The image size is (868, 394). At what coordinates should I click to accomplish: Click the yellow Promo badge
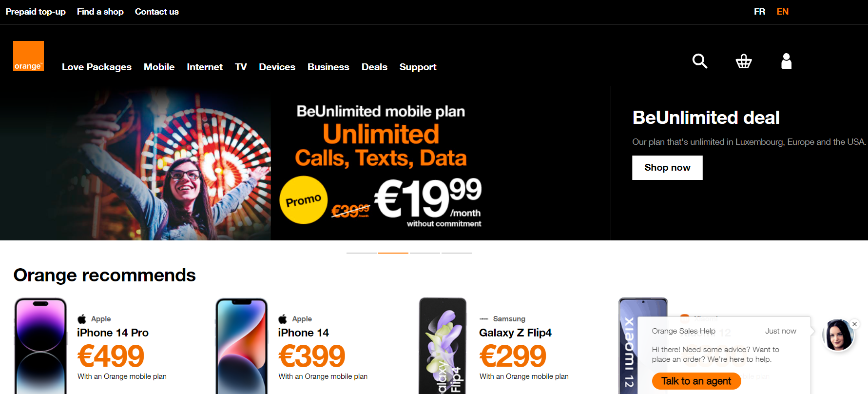[303, 200]
